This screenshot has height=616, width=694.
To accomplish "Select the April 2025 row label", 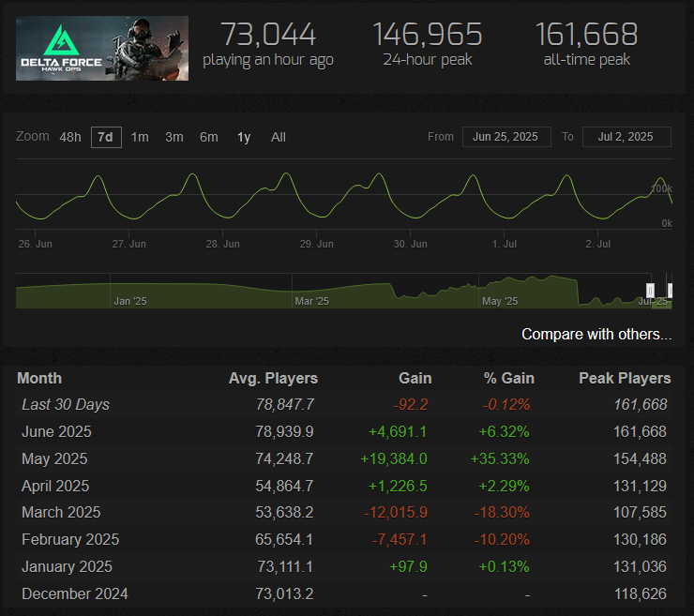I will (55, 486).
